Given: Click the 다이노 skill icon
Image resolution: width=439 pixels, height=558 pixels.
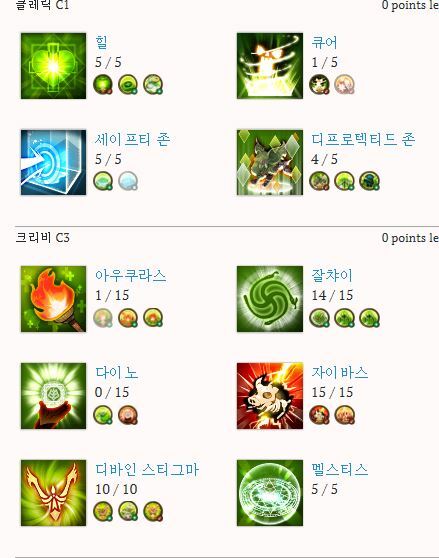Looking at the screenshot, I should click(53, 396).
